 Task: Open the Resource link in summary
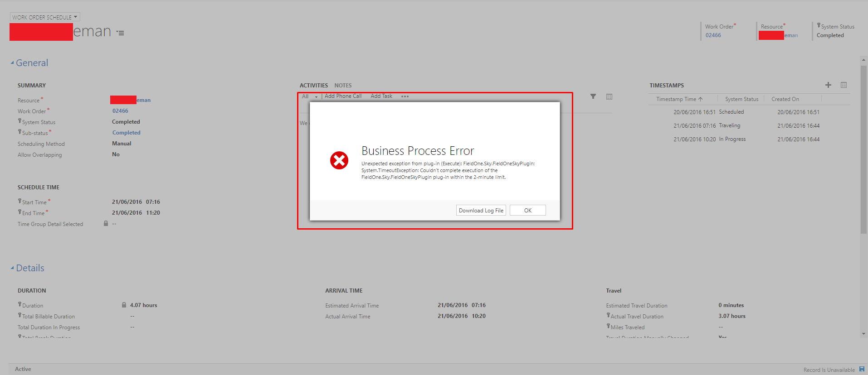coord(131,100)
